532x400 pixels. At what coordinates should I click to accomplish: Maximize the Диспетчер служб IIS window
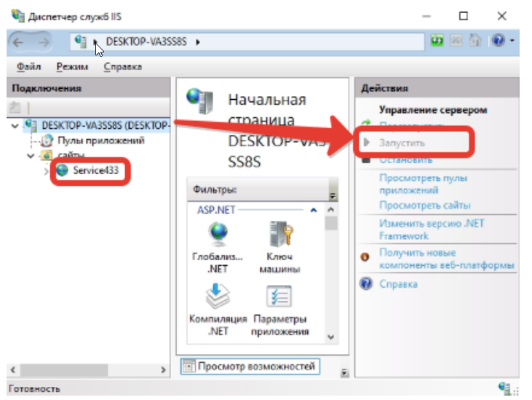(x=464, y=16)
